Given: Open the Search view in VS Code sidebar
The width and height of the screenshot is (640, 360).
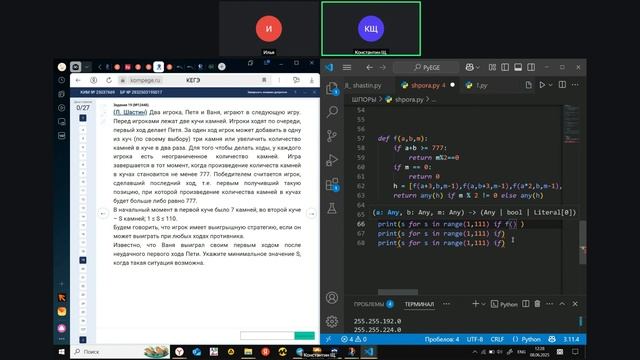Looking at the screenshot, I should click(x=332, y=111).
